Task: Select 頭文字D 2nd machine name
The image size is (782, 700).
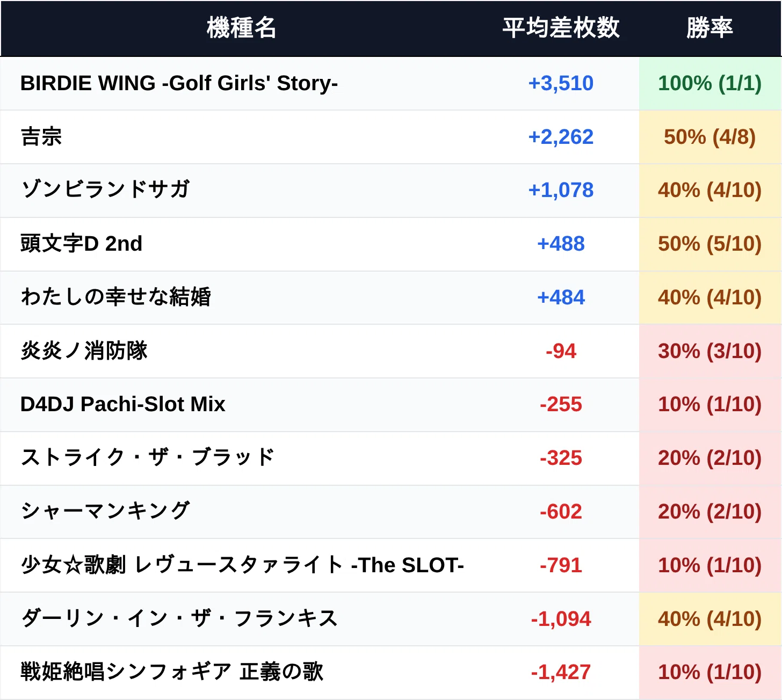Action: click(x=81, y=244)
